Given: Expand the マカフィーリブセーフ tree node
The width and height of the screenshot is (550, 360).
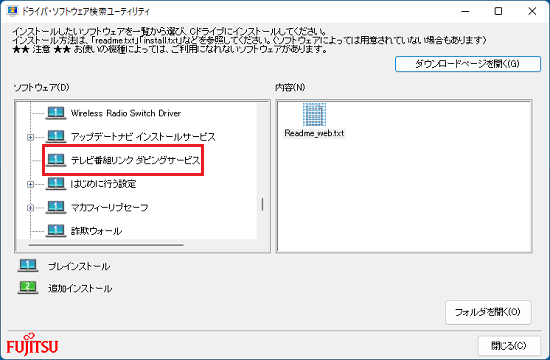Looking at the screenshot, I should coord(31,208).
